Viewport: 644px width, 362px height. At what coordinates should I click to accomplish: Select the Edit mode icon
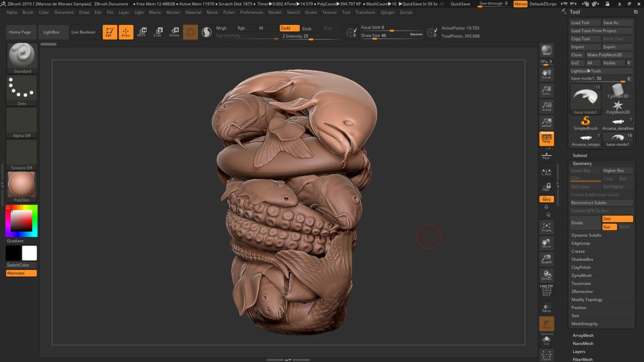coord(109,32)
